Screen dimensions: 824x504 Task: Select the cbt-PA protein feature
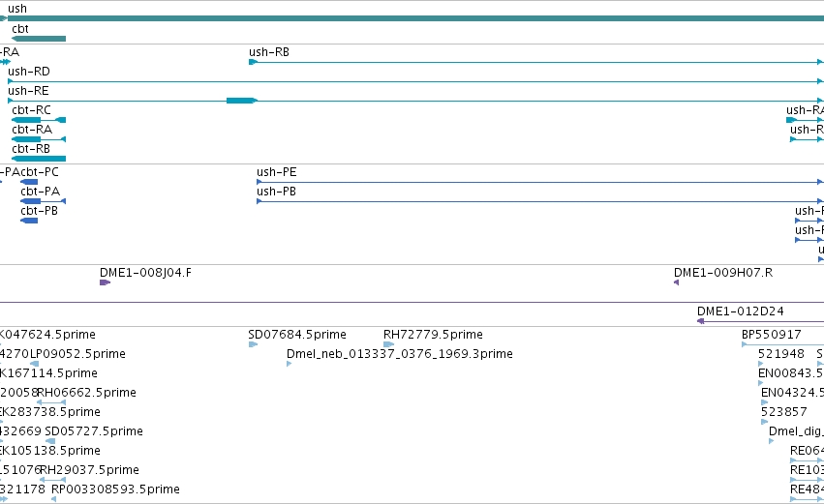click(x=44, y=201)
